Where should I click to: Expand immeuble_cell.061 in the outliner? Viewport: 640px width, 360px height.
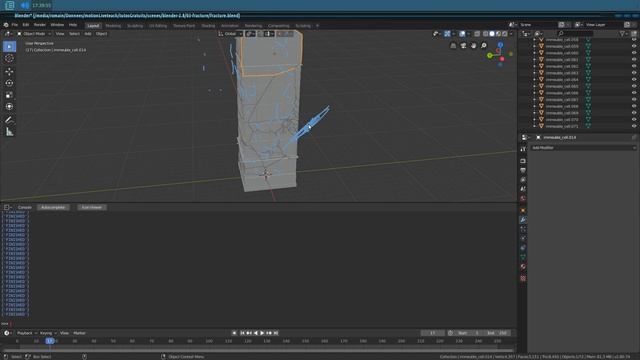click(534, 60)
